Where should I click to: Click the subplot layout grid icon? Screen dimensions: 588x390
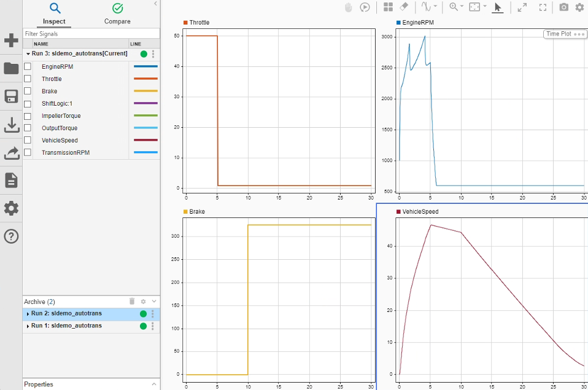[388, 7]
